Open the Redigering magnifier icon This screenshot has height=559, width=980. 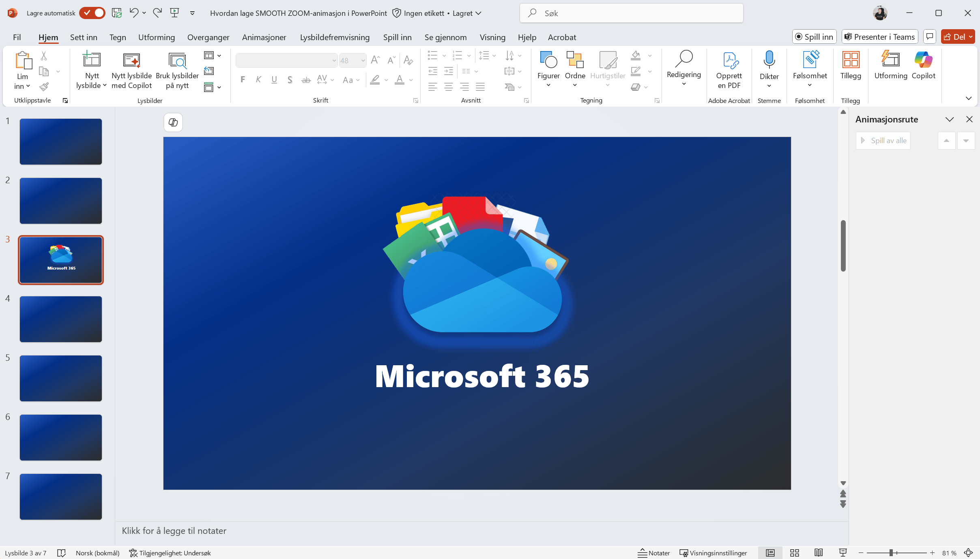pos(683,59)
